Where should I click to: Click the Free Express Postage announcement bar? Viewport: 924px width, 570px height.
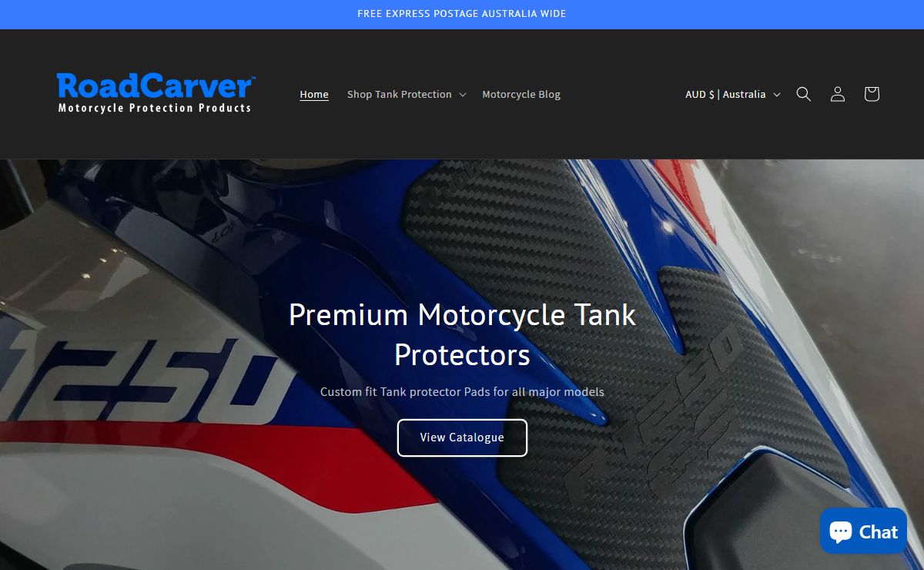click(462, 14)
